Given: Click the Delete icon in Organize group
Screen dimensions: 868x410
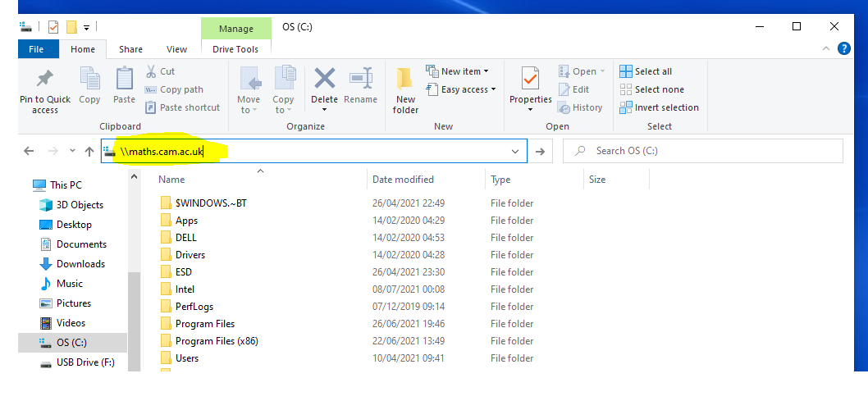Looking at the screenshot, I should (x=324, y=80).
